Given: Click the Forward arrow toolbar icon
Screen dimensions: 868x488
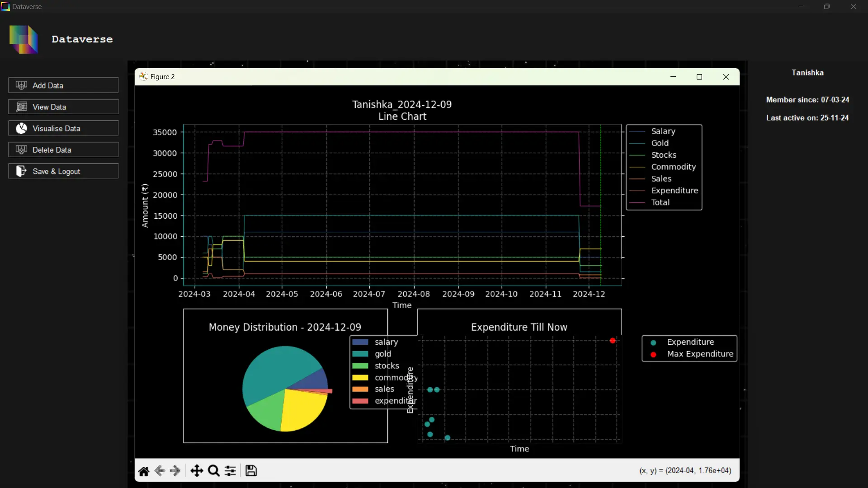Looking at the screenshot, I should point(175,471).
